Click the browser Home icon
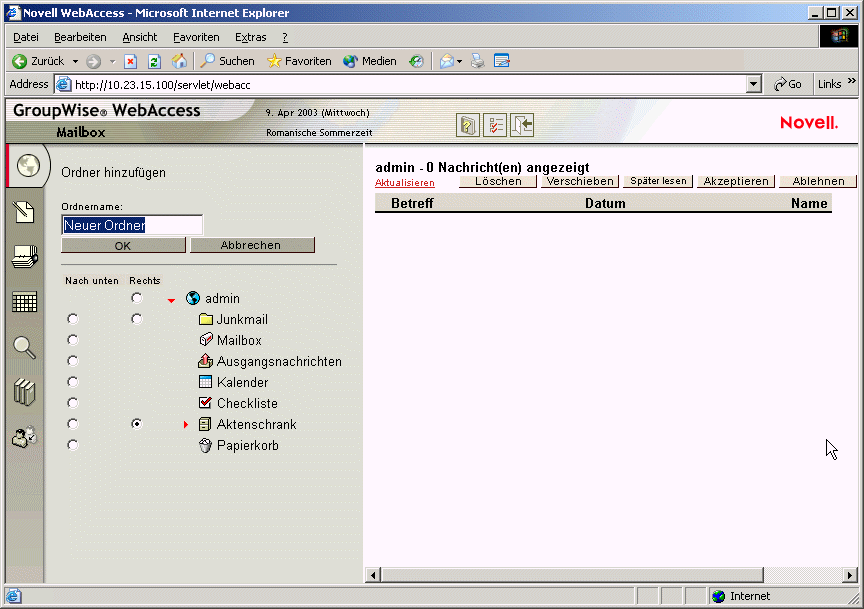Screen dimensions: 864x609 (179, 61)
